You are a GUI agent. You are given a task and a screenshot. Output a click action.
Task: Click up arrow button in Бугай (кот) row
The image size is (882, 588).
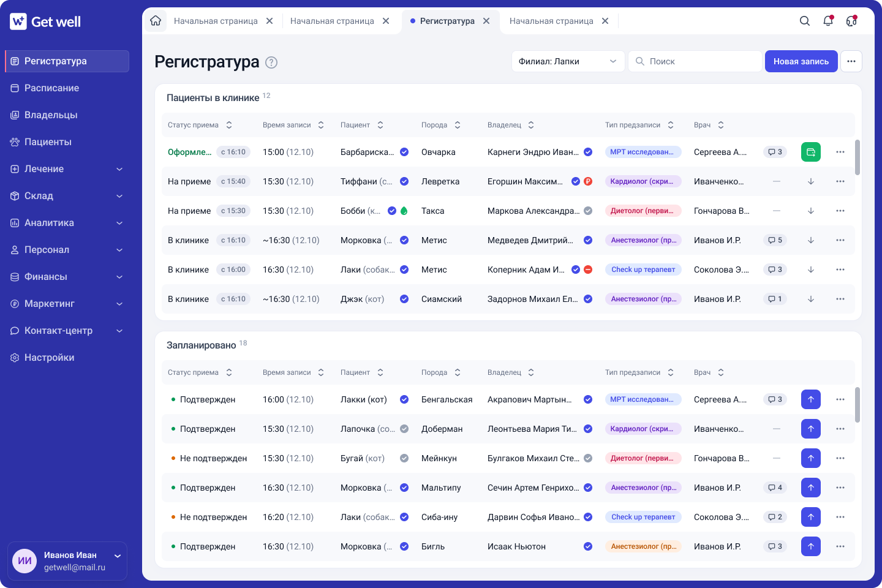click(811, 458)
